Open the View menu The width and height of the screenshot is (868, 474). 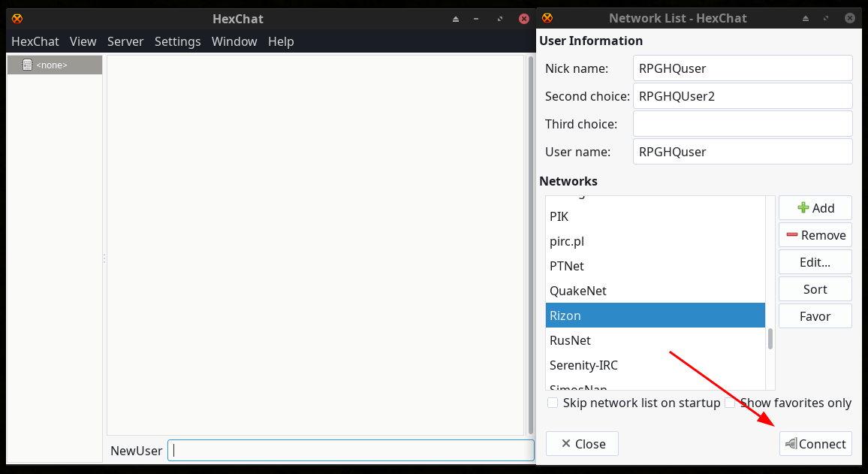pos(83,41)
